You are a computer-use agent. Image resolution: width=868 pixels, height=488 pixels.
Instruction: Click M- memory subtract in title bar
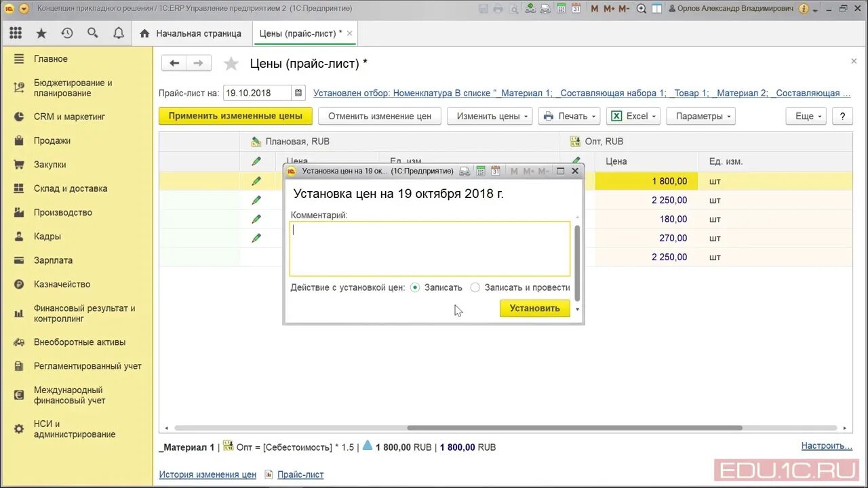point(625,8)
